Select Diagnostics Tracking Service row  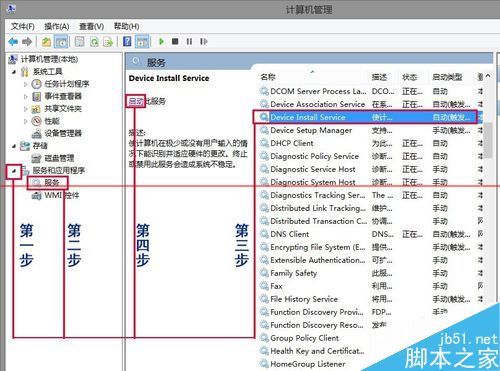(370, 195)
